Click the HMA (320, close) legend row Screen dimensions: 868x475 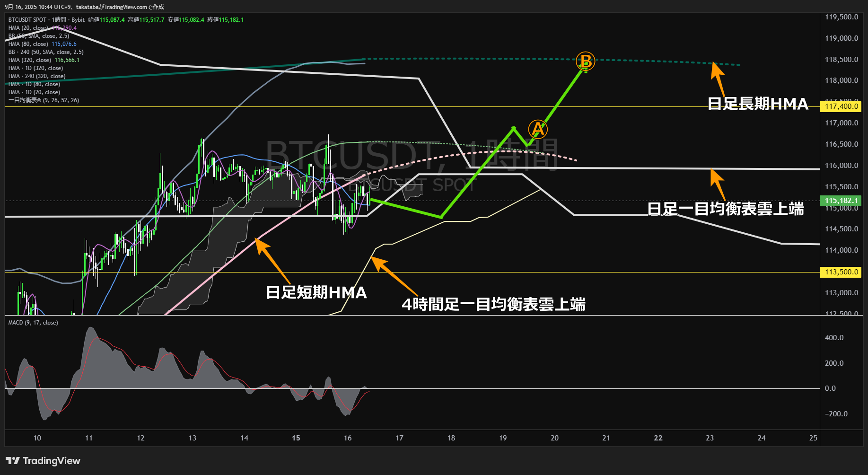click(44, 60)
